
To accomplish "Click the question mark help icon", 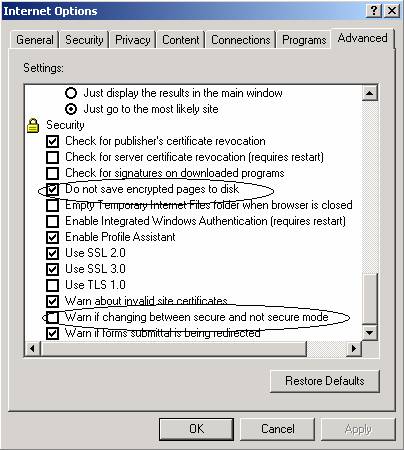I will coord(374,11).
